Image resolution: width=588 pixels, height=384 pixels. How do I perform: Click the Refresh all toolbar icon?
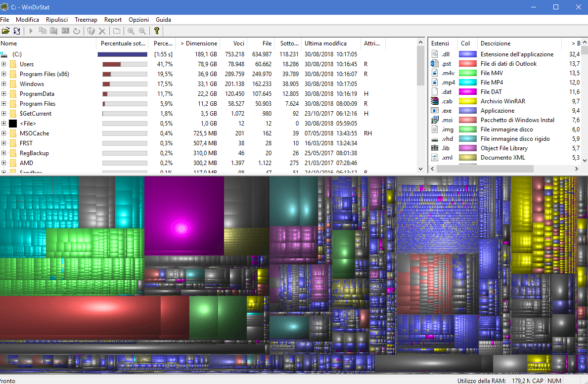(17, 31)
